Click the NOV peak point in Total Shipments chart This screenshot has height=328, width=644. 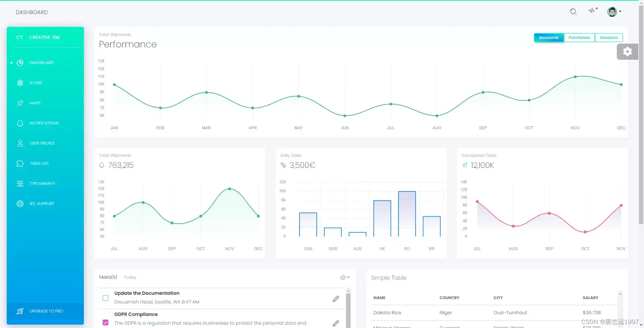[229, 189]
